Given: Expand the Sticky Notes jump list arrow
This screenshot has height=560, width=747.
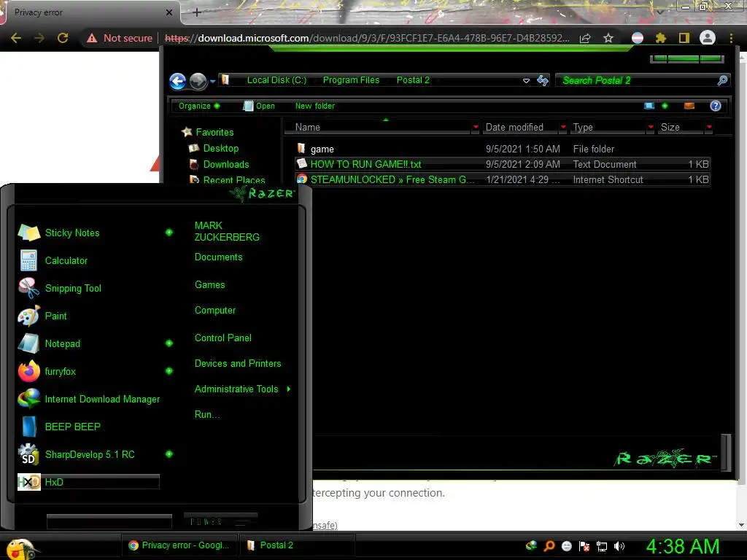Looking at the screenshot, I should pos(169,233).
